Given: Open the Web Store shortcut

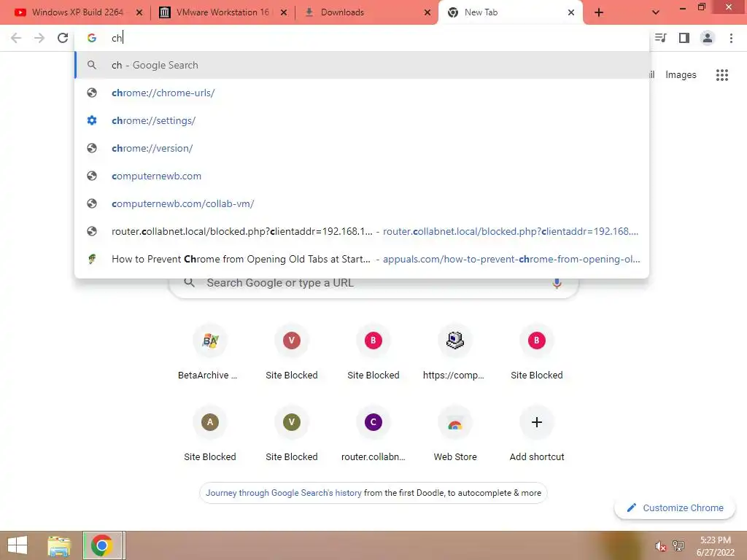Looking at the screenshot, I should pos(455,435).
